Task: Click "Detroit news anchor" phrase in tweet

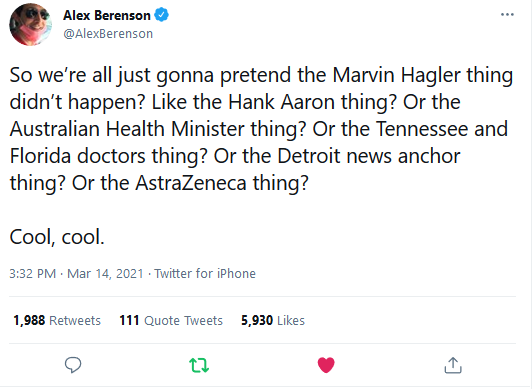Action: [x=369, y=156]
